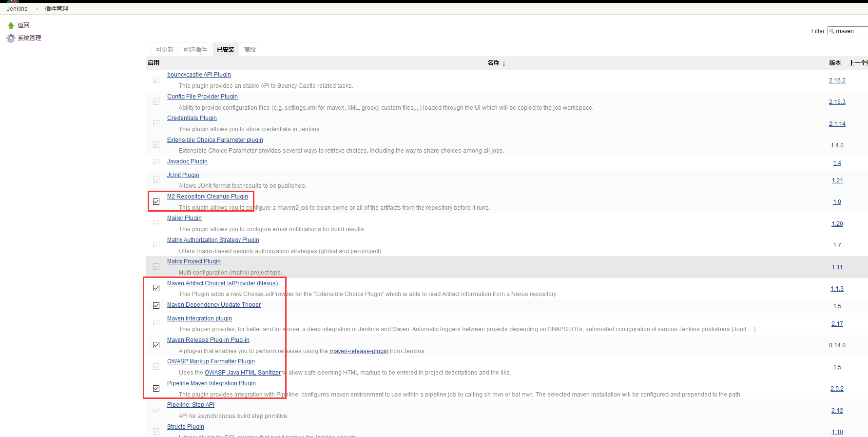868x437 pixels.
Task: Click the 插件管理 breadcrumb
Action: pos(57,9)
